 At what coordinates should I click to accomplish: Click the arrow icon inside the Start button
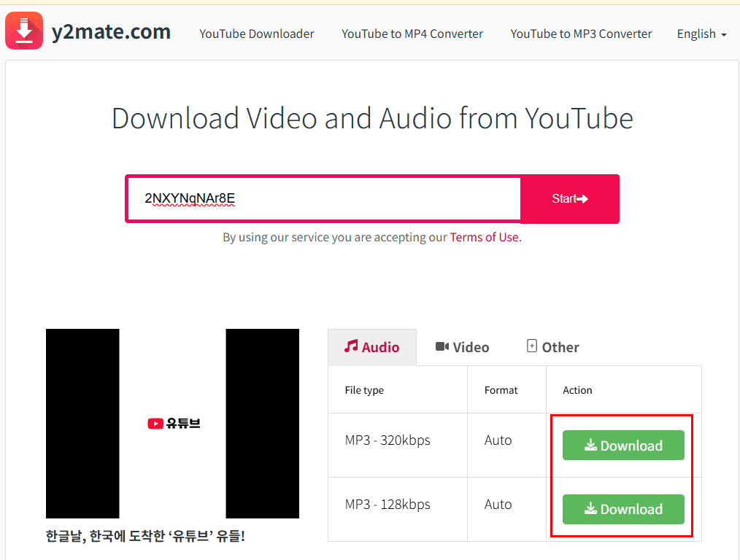coord(585,198)
